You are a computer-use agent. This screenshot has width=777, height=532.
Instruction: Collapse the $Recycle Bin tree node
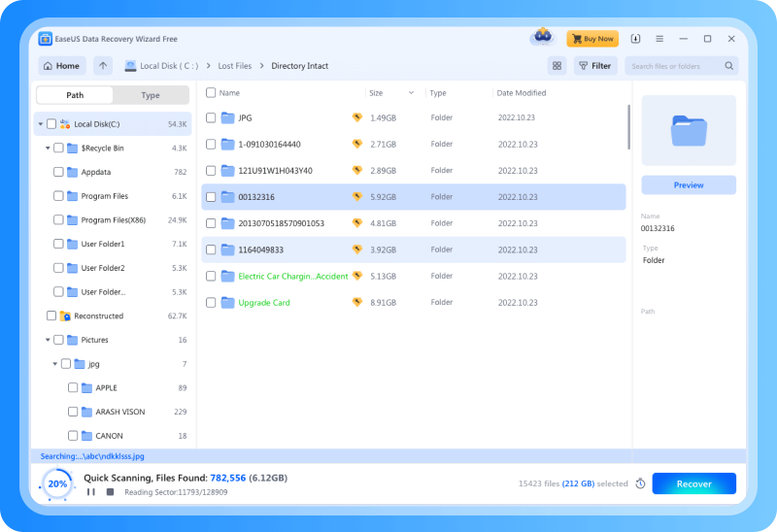pyautogui.click(x=48, y=149)
